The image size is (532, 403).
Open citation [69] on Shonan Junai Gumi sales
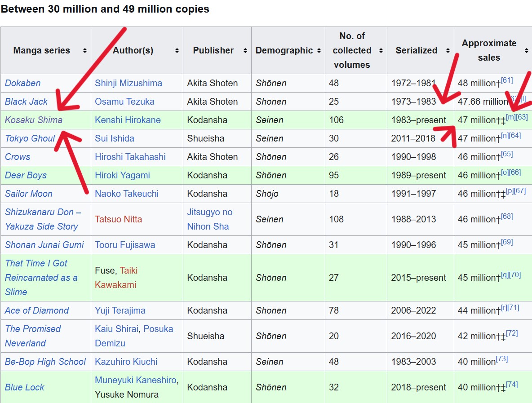507,242
